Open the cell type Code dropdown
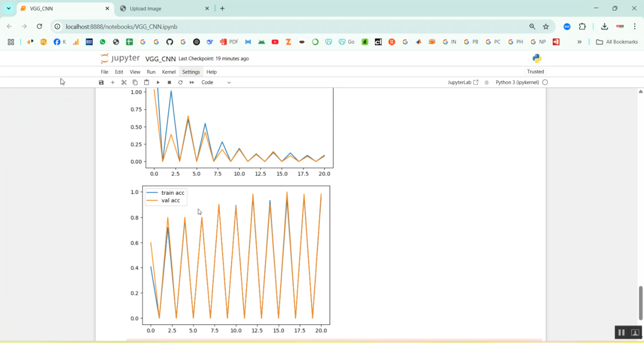This screenshot has height=343, width=644. coord(216,82)
